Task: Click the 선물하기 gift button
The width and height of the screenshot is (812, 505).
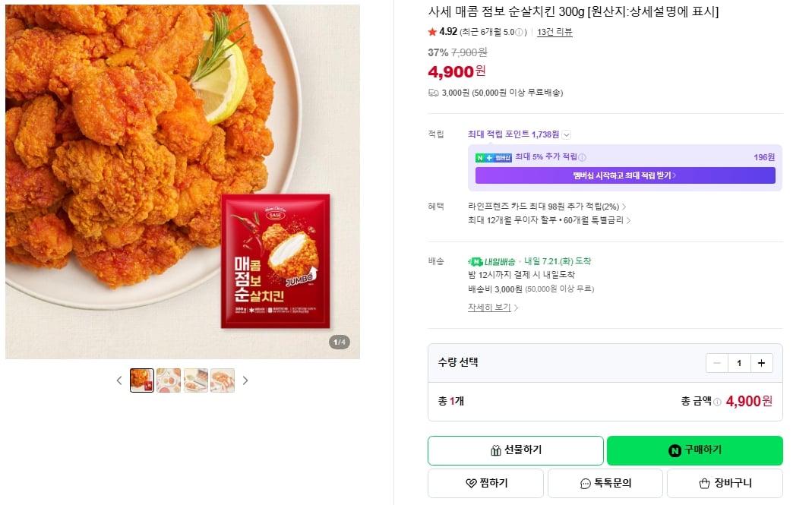Action: click(516, 450)
